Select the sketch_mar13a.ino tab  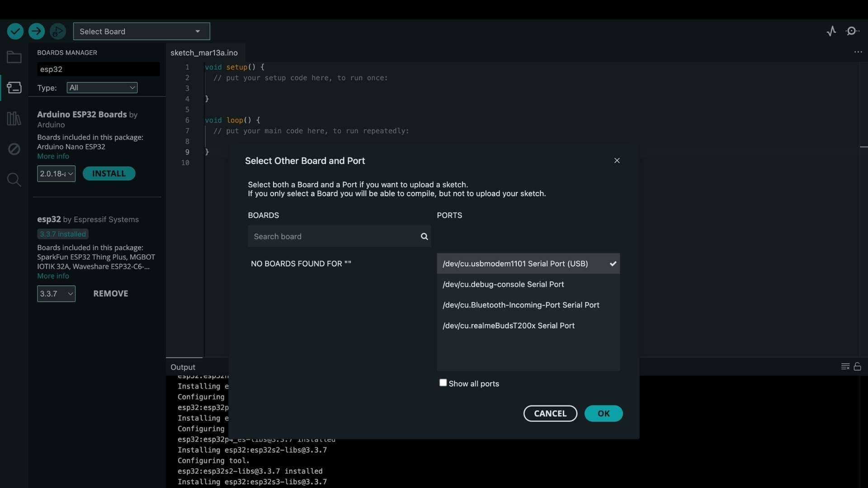204,53
